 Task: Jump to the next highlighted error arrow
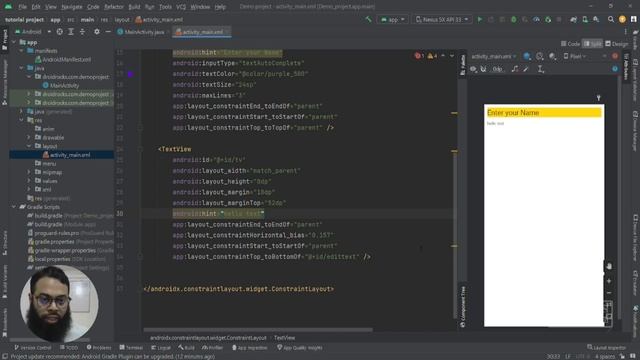pos(452,56)
